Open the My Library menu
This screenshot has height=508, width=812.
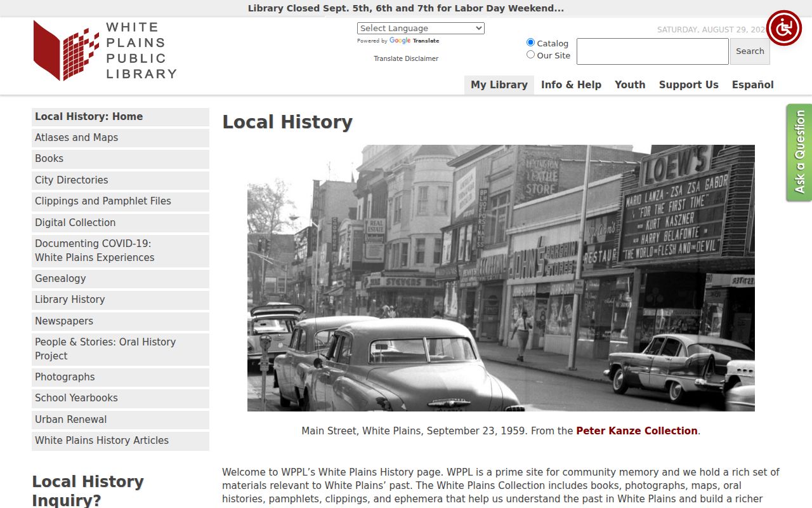(499, 84)
